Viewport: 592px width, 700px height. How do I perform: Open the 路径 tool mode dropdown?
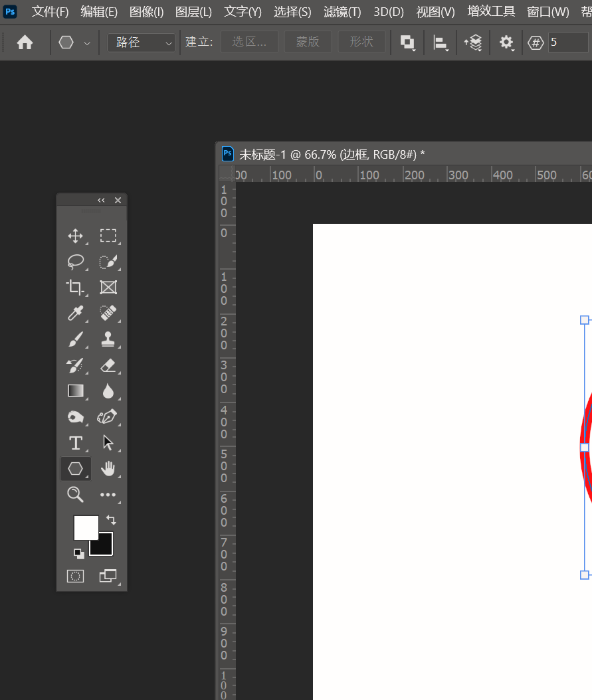point(141,43)
